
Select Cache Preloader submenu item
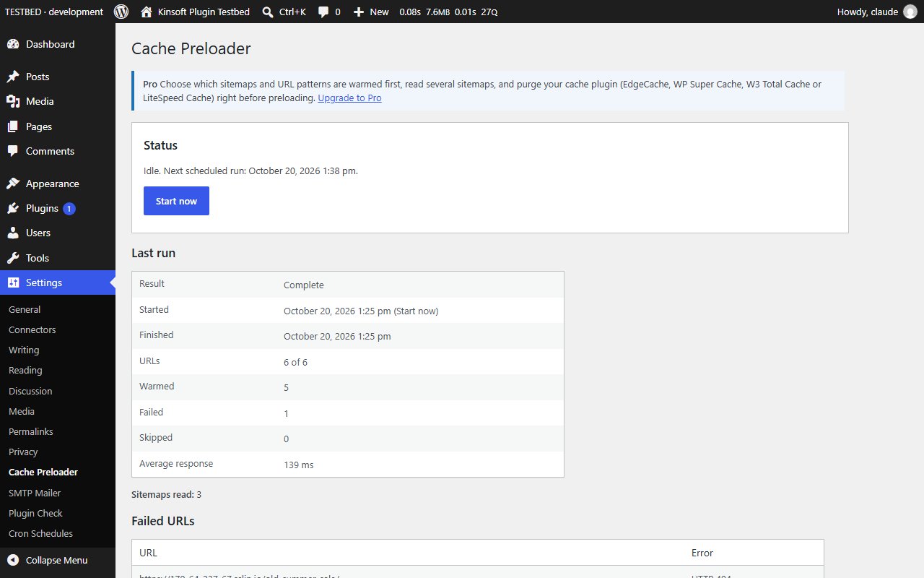(x=43, y=472)
